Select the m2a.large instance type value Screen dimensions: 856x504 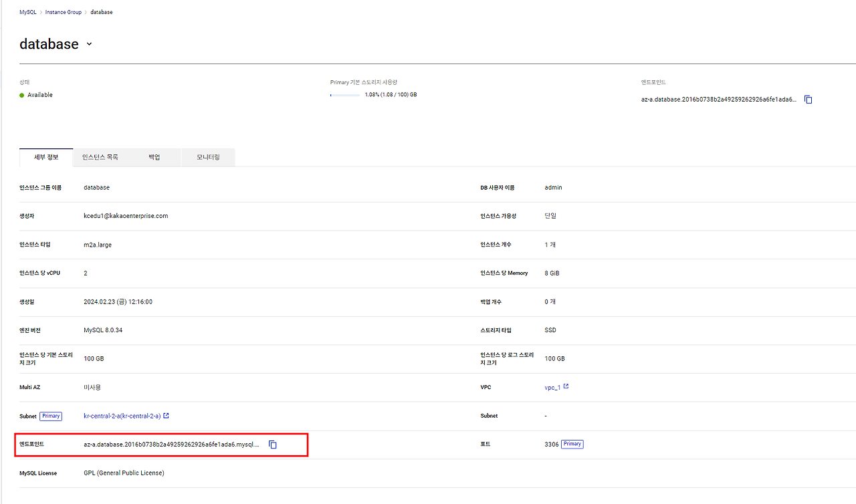(98, 245)
